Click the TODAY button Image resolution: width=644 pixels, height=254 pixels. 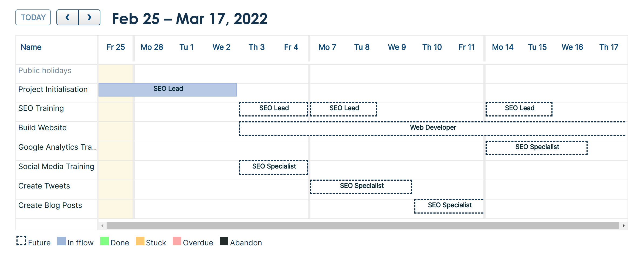(33, 18)
